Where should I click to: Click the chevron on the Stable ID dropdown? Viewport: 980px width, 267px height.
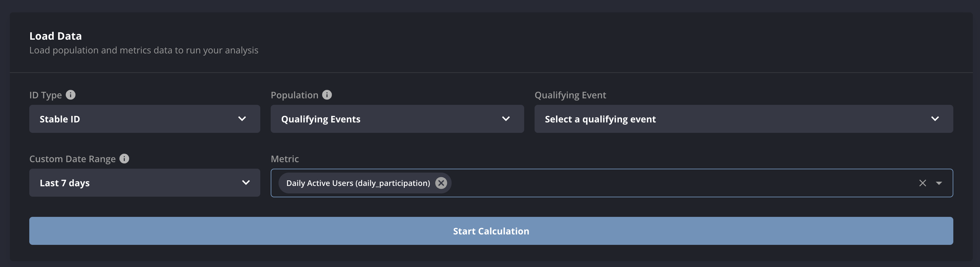(x=242, y=119)
